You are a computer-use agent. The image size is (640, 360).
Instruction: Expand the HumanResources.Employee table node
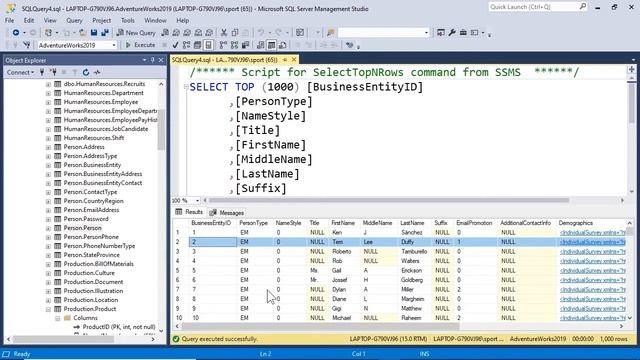tap(48, 102)
